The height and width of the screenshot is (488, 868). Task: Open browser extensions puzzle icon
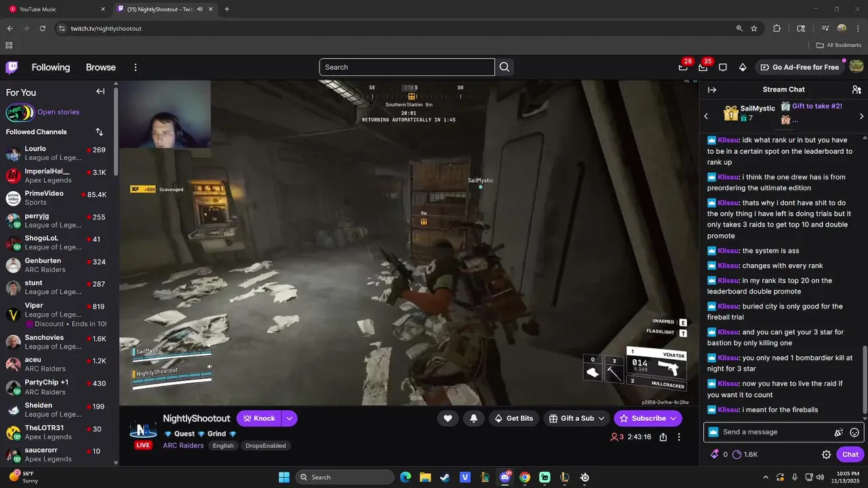pos(777,28)
